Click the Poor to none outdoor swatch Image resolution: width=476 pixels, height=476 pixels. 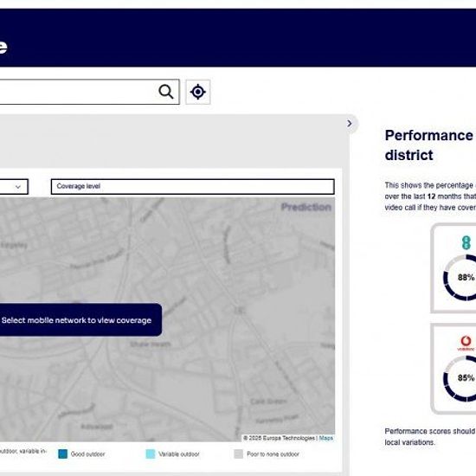click(x=239, y=453)
